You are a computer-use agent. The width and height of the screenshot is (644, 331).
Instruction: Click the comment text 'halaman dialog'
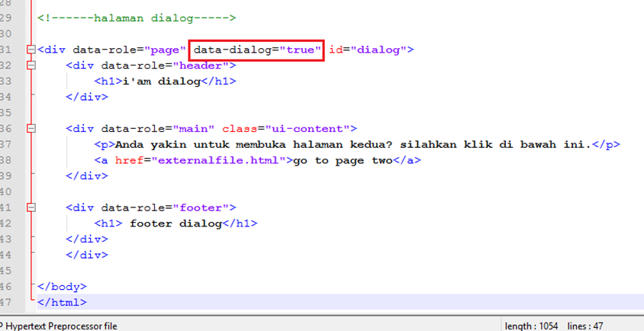pyautogui.click(x=143, y=18)
